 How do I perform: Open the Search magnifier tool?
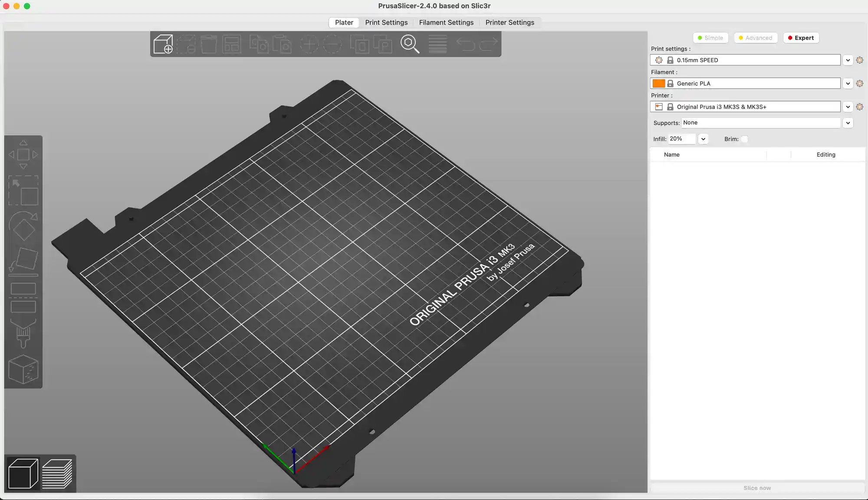[x=410, y=44]
